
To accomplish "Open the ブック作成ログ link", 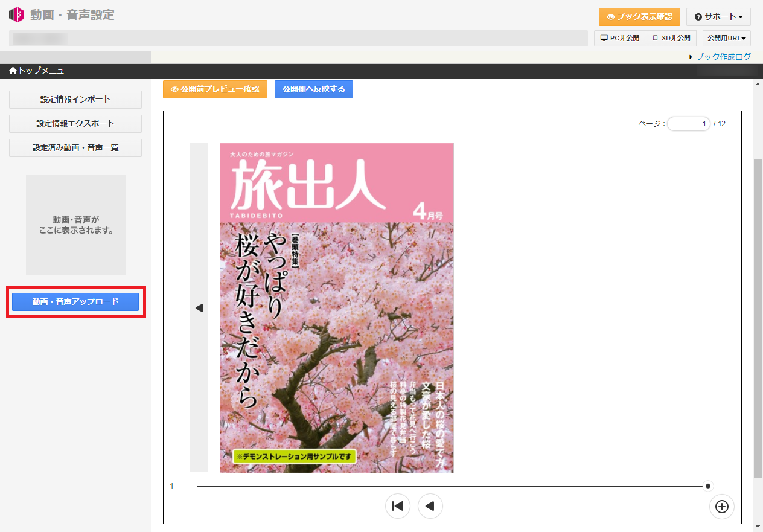I will pos(723,57).
